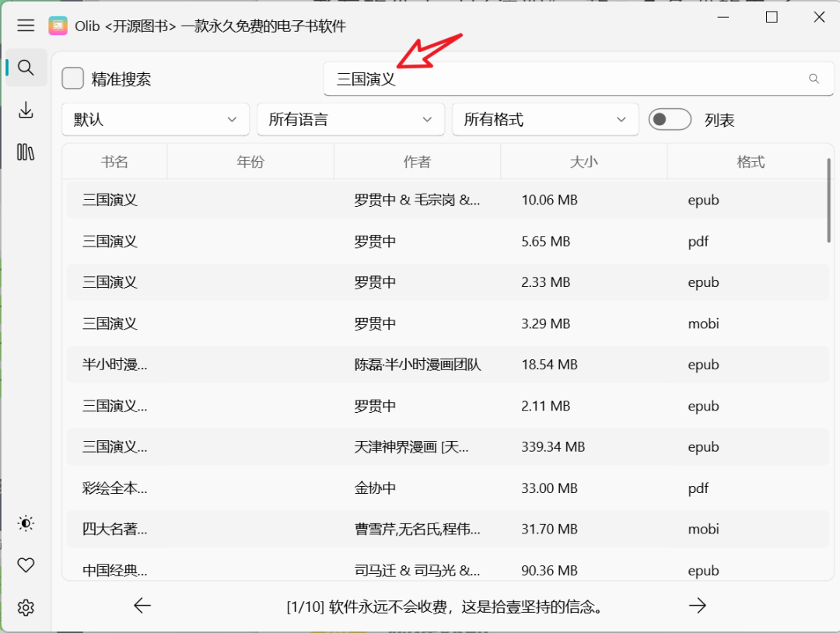This screenshot has height=633, width=840.
Task: Go to next page with right arrow
Action: (698, 606)
